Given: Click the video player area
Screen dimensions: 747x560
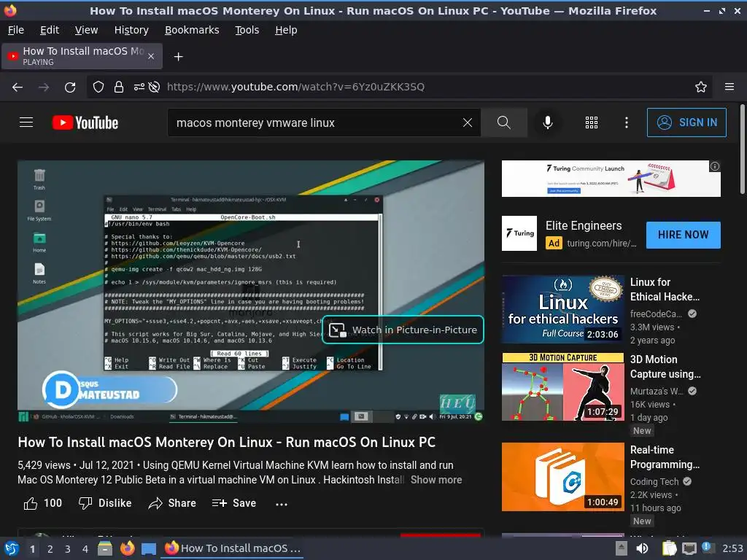Looking at the screenshot, I should click(x=251, y=291).
